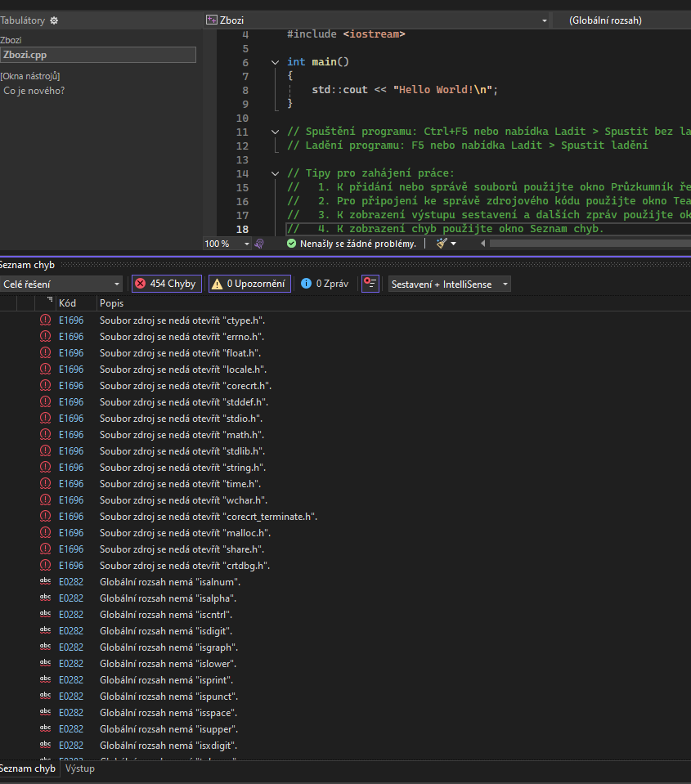Open the Sestavení + IntelliSense dropdown
The height and width of the screenshot is (784, 691).
pos(450,284)
